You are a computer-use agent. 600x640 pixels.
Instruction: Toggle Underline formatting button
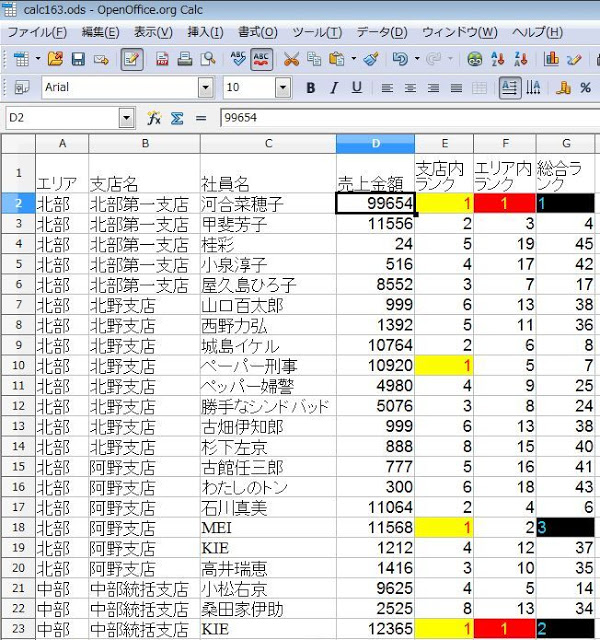point(356,88)
